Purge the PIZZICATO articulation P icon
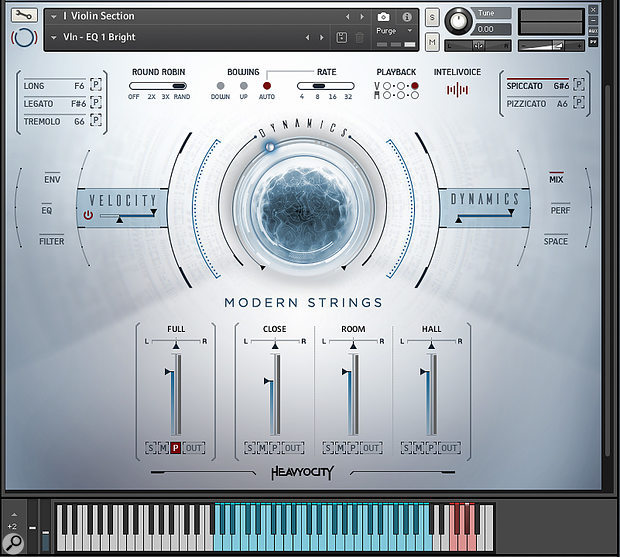 pos(579,103)
